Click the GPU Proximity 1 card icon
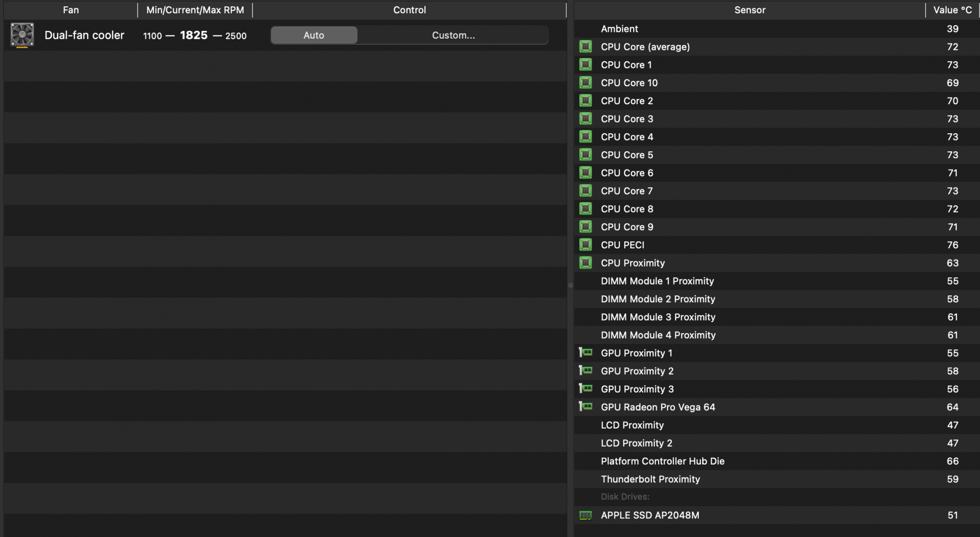The width and height of the screenshot is (980, 537). (585, 353)
